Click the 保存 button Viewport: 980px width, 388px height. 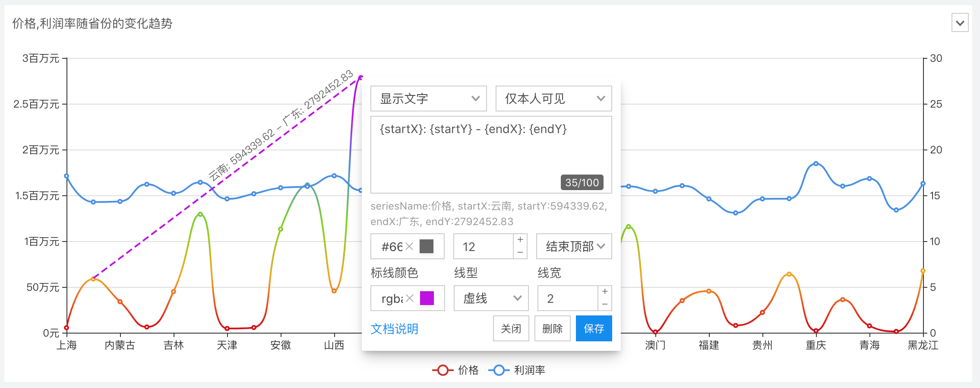[594, 329]
